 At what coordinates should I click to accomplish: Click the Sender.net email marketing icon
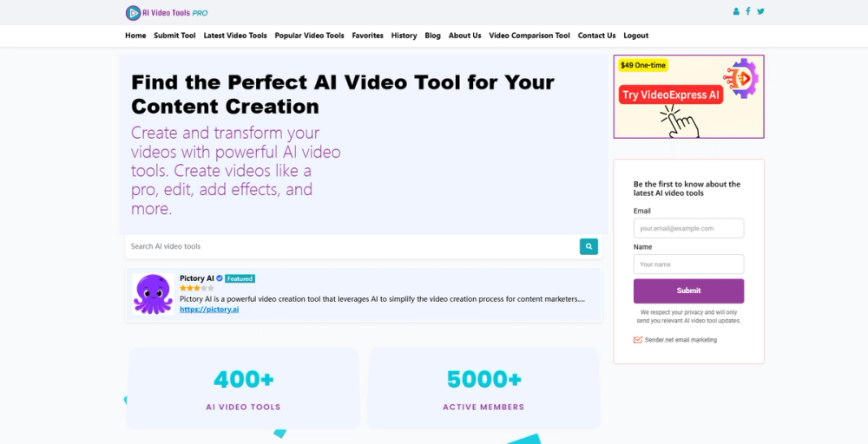point(638,339)
